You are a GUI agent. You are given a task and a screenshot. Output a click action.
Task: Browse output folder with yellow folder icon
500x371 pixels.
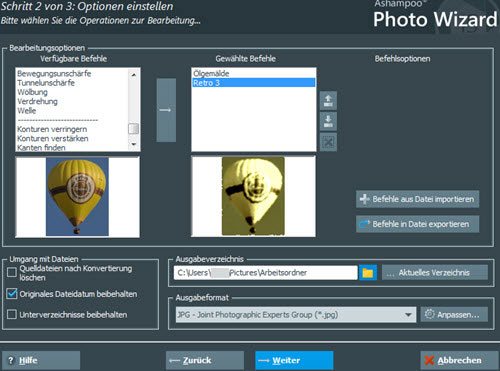click(368, 273)
